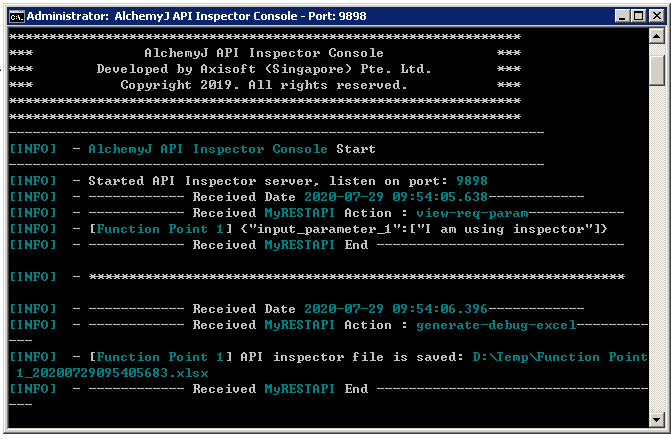
Task: Click the "Copyright 2019. All rights reserved." line
Action: pyautogui.click(x=264, y=85)
